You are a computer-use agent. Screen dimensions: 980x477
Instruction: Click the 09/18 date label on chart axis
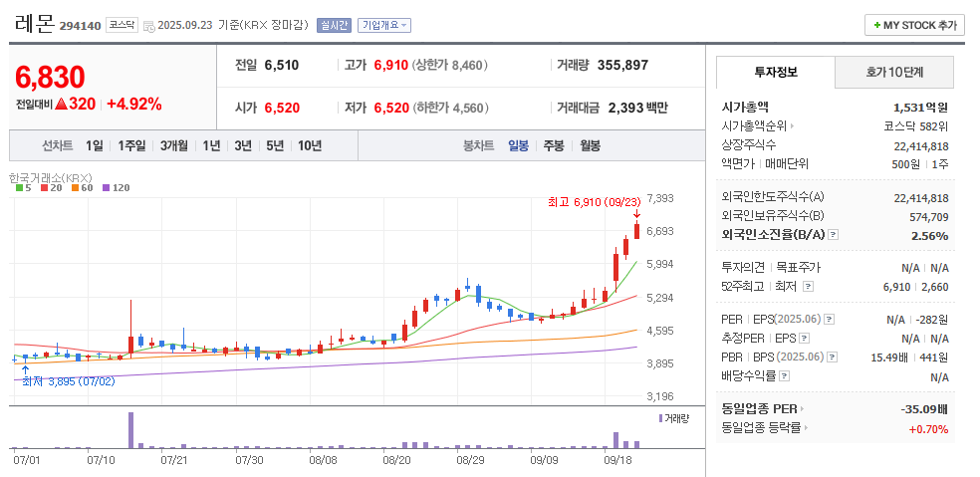pos(617,460)
